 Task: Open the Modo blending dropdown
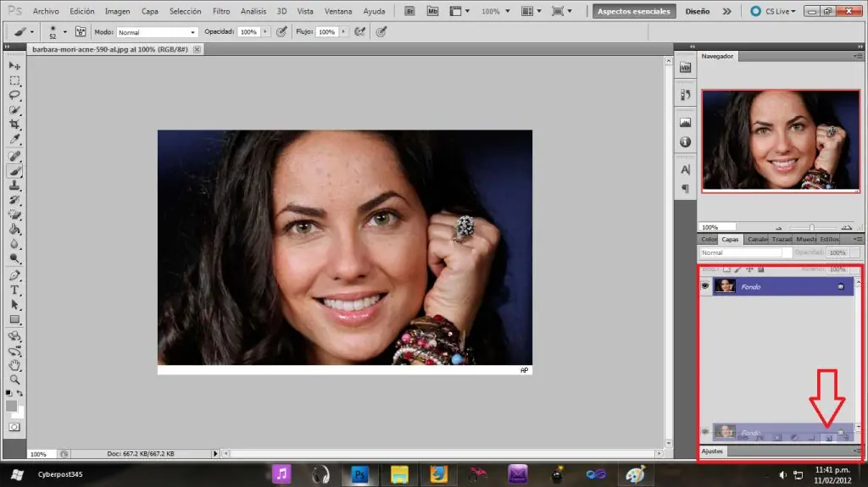[157, 32]
